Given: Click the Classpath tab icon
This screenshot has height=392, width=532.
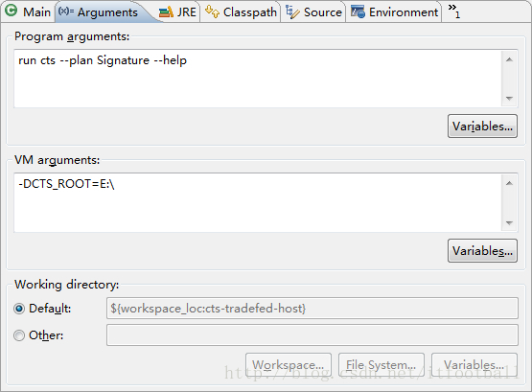Looking at the screenshot, I should (213, 12).
